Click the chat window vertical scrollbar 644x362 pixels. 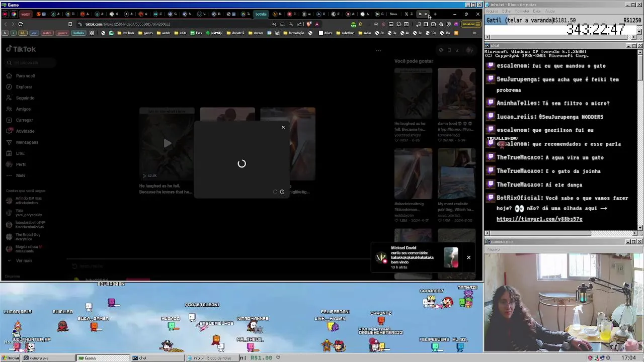coord(640,139)
